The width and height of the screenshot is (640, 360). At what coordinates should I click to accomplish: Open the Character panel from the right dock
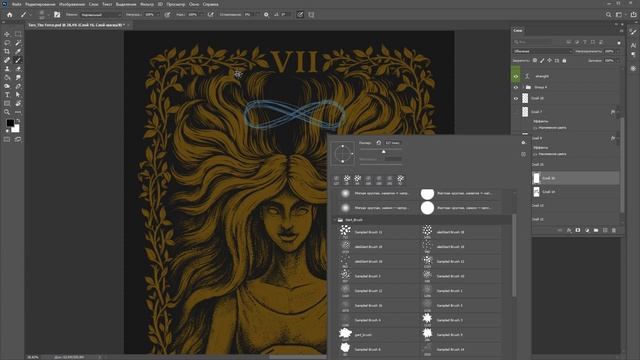633,45
